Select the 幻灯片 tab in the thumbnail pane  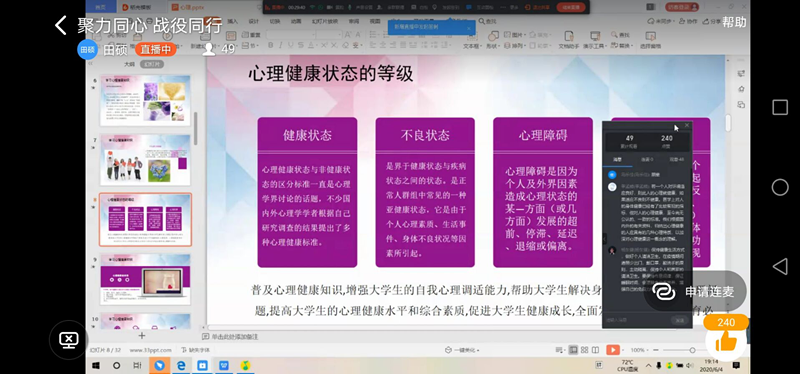152,64
